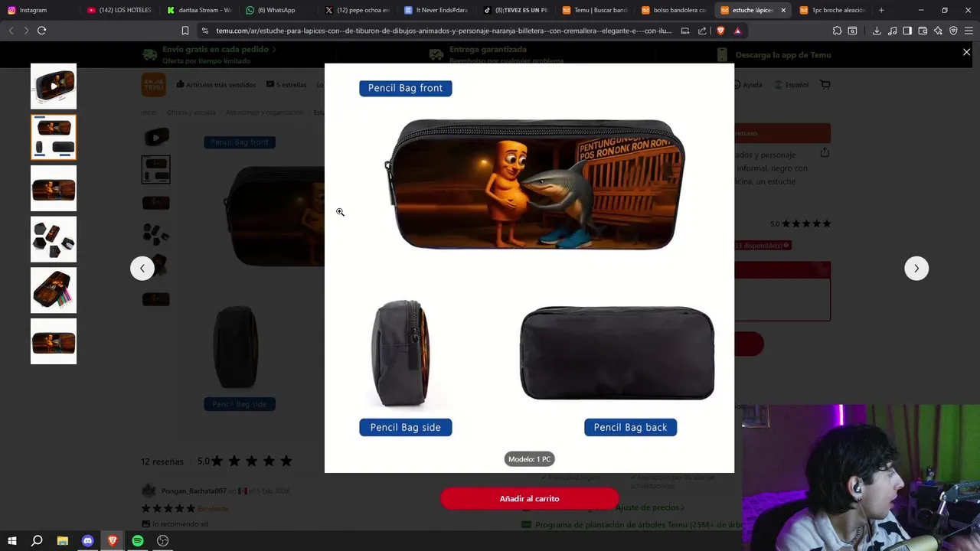Switch to the WhatsApp tab

click(278, 10)
